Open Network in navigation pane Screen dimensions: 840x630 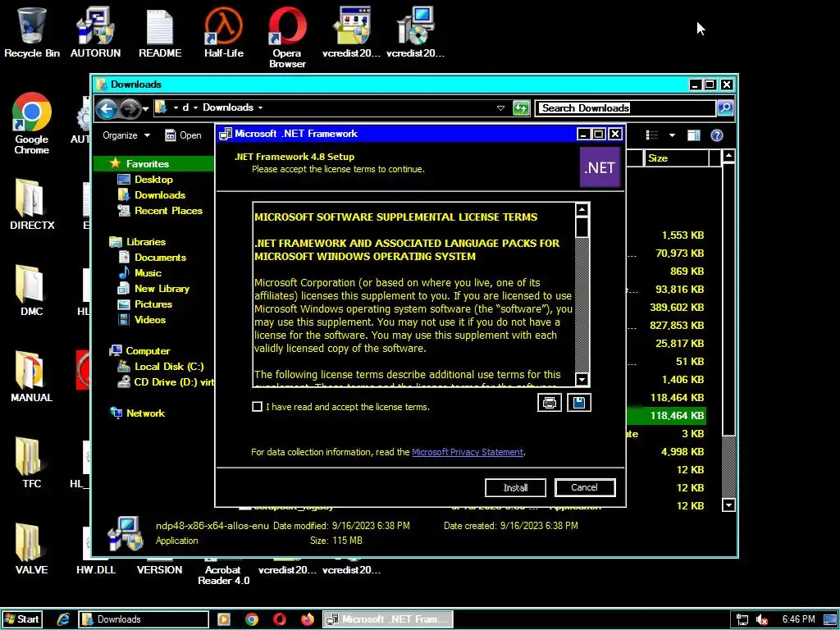click(145, 413)
